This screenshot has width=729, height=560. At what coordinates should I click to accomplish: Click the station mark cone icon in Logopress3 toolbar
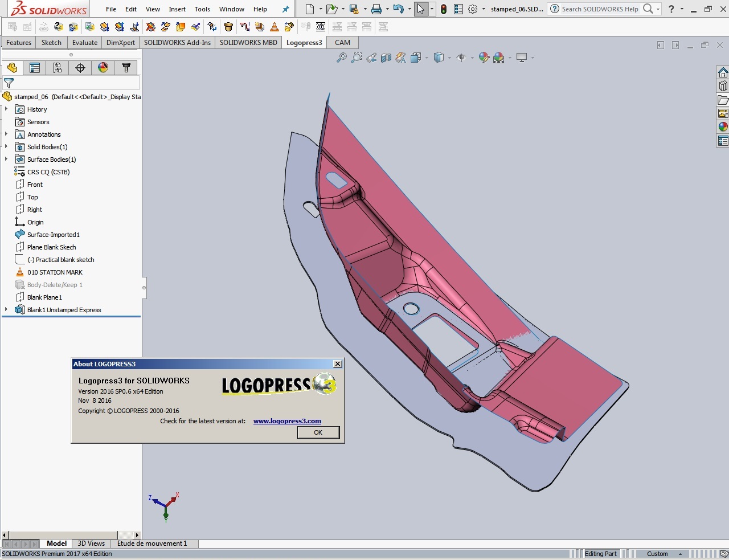(x=275, y=27)
